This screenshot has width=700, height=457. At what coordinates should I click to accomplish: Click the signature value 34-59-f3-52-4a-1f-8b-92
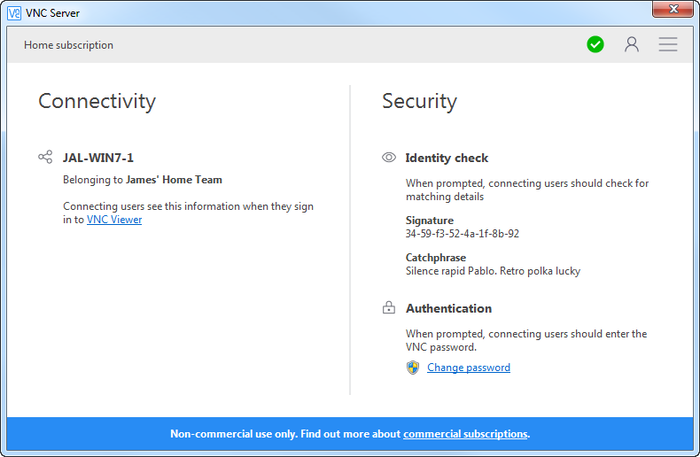pyautogui.click(x=462, y=234)
